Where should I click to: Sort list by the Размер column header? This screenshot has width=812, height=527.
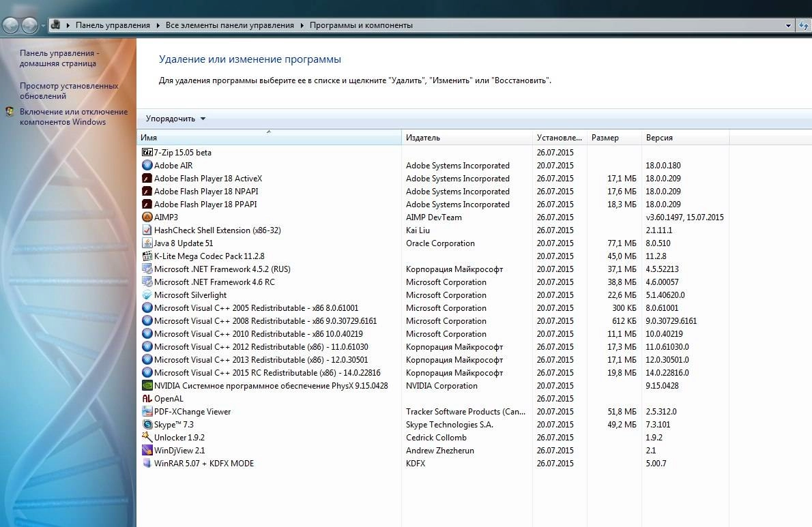coord(614,138)
